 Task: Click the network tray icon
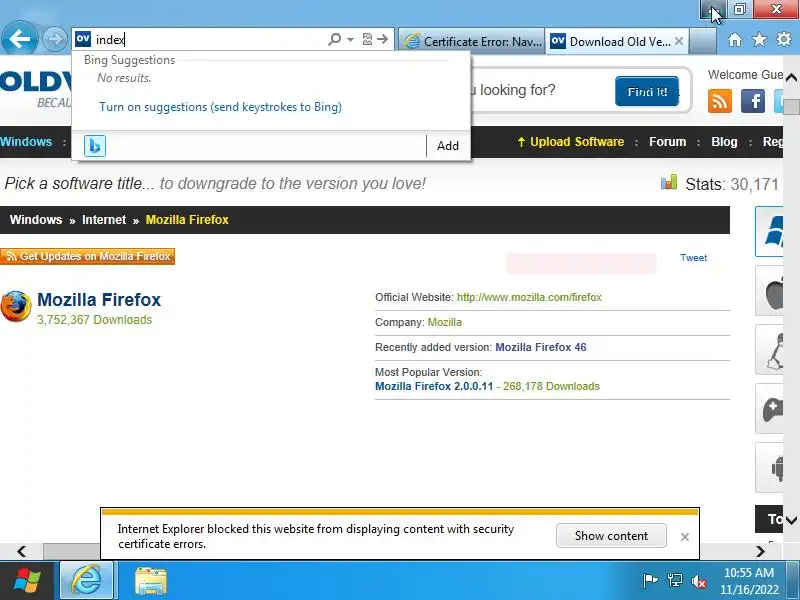[x=674, y=581]
